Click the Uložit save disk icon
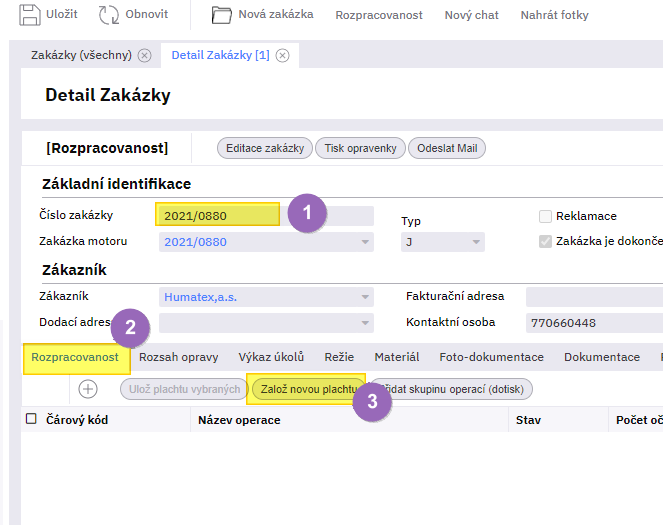 (30, 15)
